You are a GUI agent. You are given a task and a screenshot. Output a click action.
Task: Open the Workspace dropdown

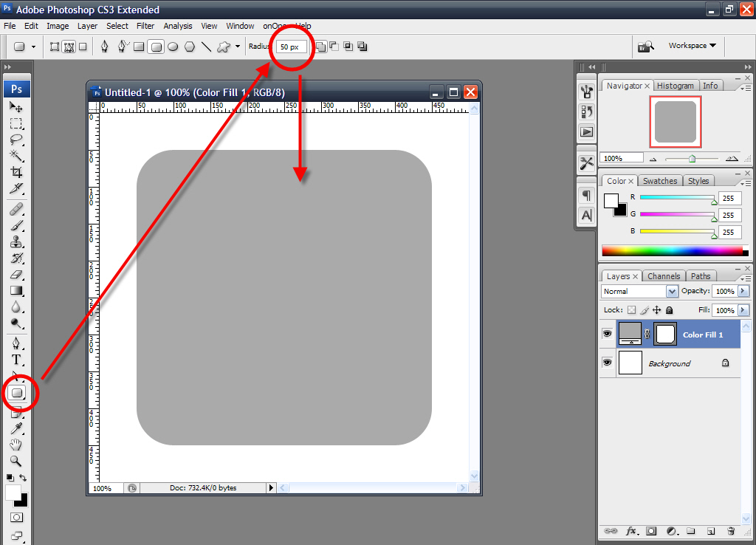click(x=692, y=46)
